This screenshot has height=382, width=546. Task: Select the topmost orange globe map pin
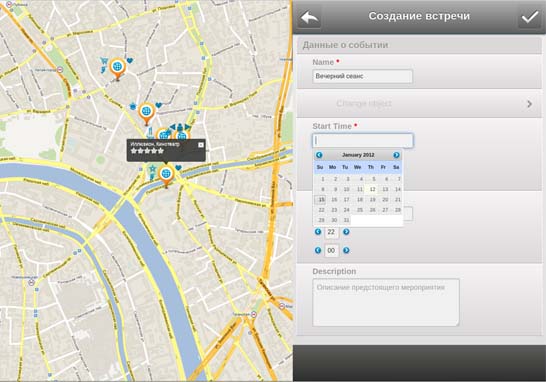tap(117, 69)
